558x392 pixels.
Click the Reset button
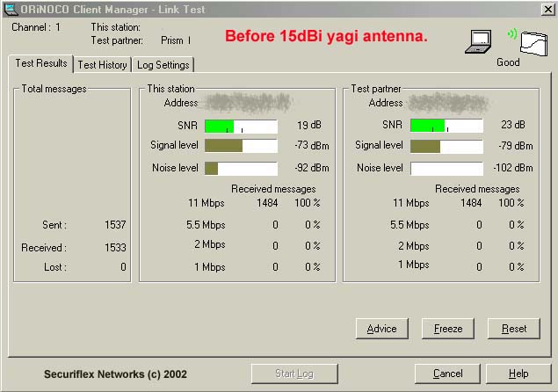click(x=513, y=329)
